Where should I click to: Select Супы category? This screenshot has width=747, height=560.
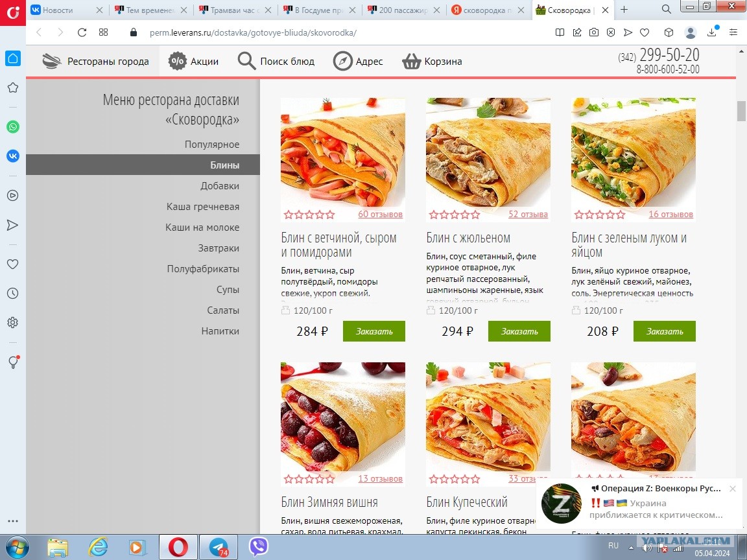pos(228,290)
